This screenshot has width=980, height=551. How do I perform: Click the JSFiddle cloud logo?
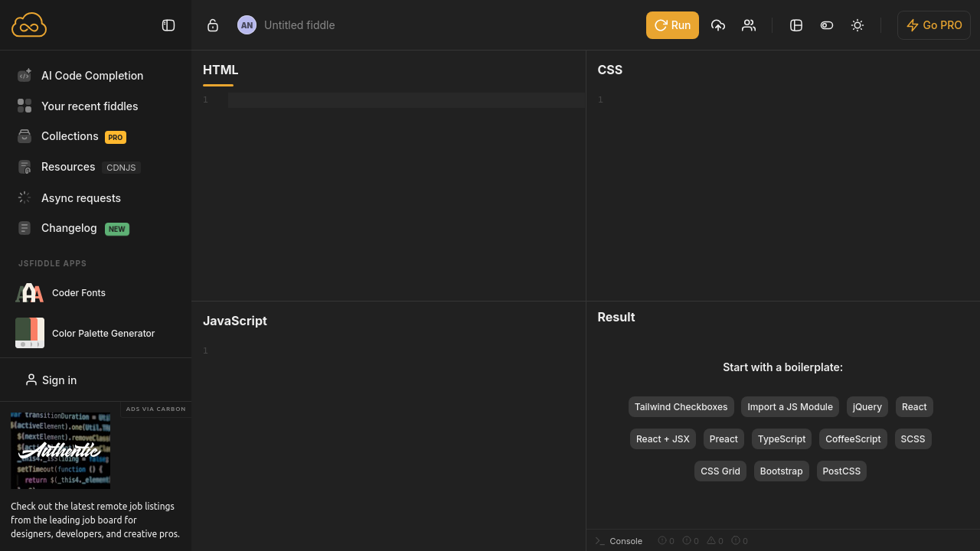click(29, 24)
